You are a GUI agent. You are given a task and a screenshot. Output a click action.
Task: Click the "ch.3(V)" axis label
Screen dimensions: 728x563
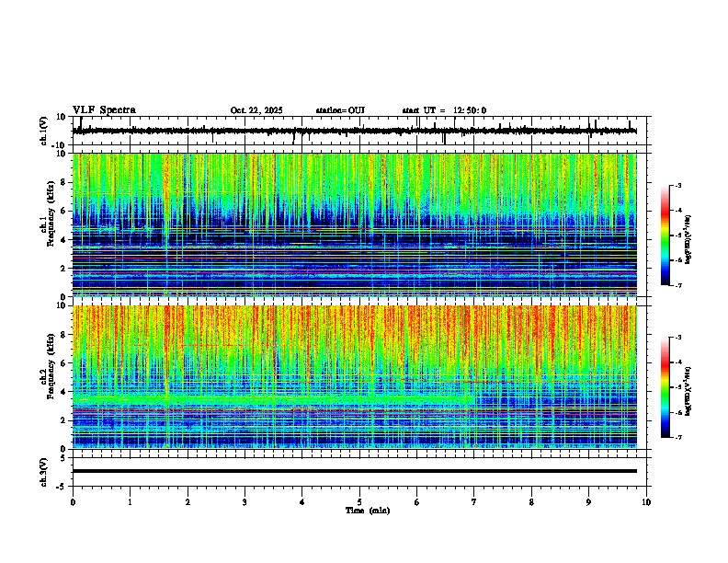(x=44, y=472)
